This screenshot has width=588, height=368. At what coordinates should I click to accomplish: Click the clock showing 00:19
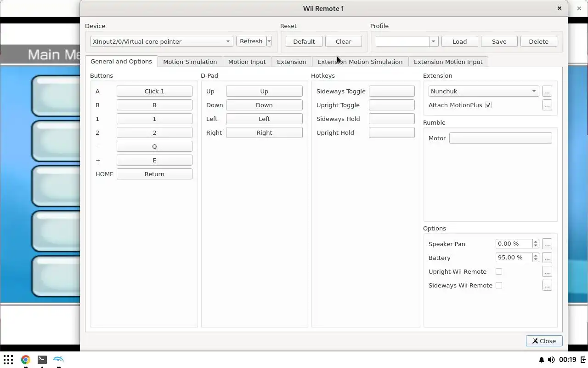[x=568, y=360]
